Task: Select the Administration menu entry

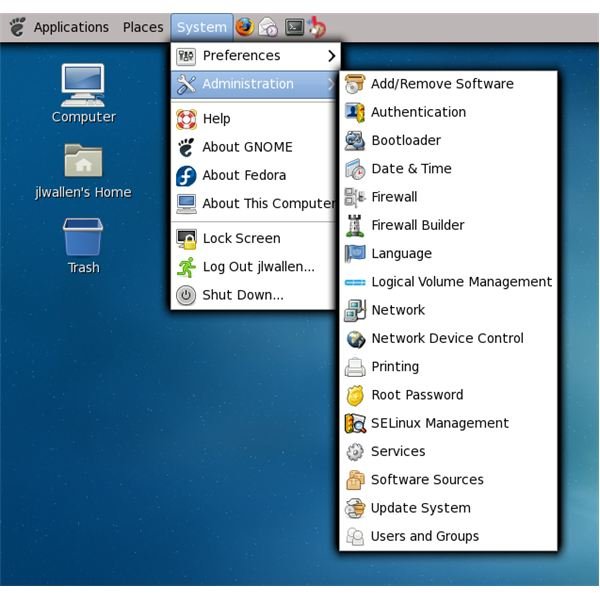Action: [x=255, y=84]
